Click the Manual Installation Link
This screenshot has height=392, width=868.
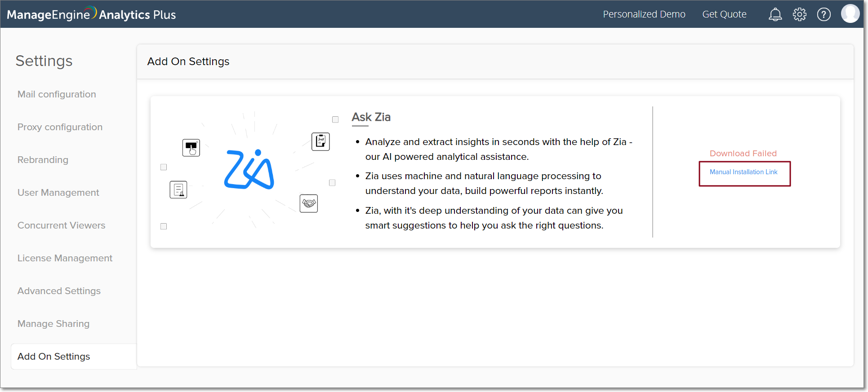point(743,172)
